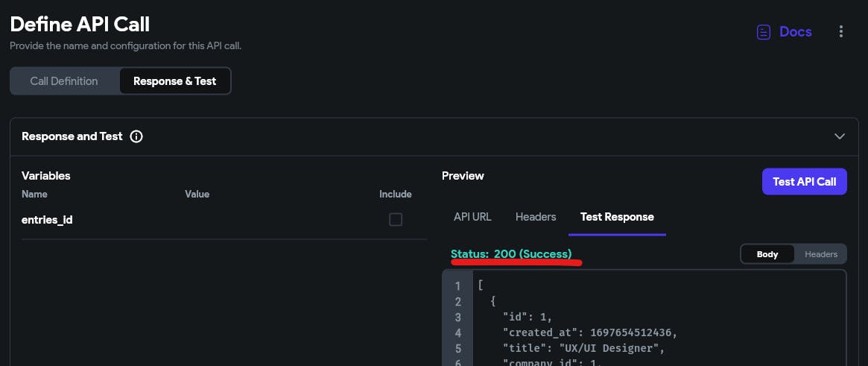Viewport: 868px width, 366px height.
Task: Collapse the Response and Test section chevron
Action: 840,136
